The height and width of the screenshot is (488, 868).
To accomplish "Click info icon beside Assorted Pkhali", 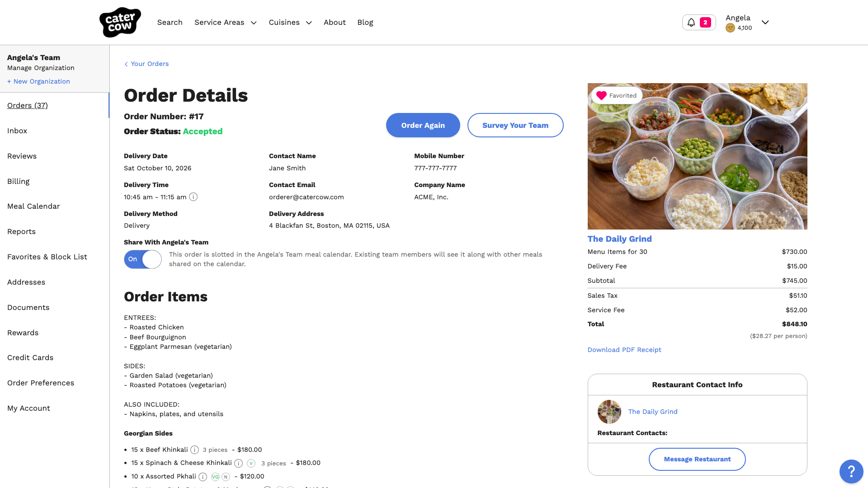I will [x=203, y=477].
